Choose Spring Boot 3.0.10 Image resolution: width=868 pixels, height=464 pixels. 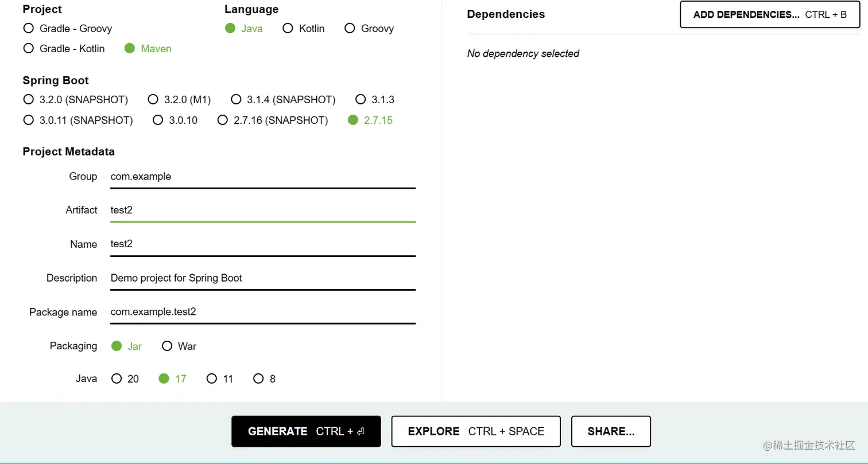point(175,120)
